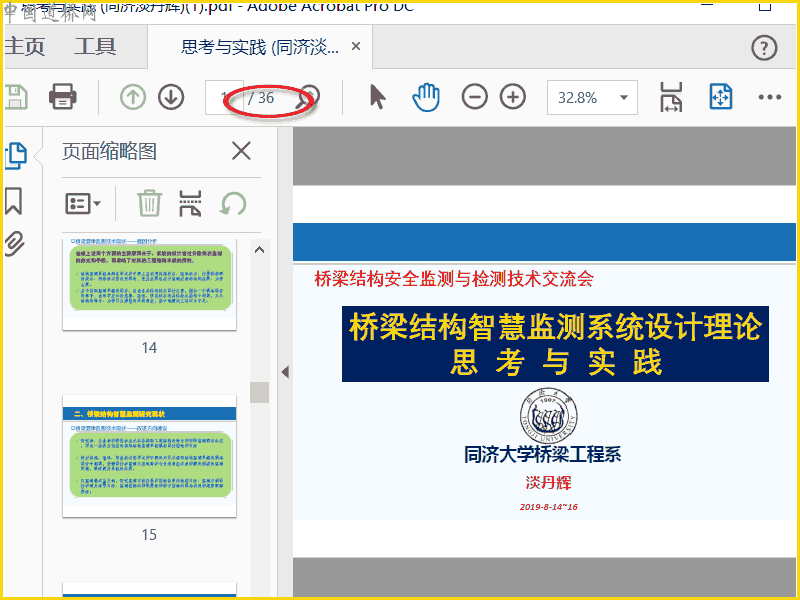Collapse the navigation pane arrow
The width and height of the screenshot is (800, 600).
pyautogui.click(x=285, y=372)
